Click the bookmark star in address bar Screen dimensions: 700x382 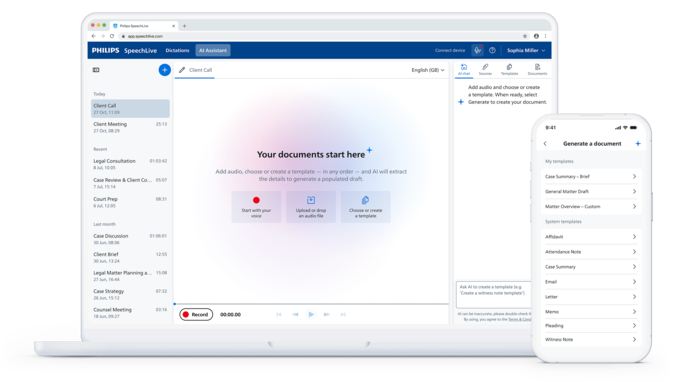525,36
